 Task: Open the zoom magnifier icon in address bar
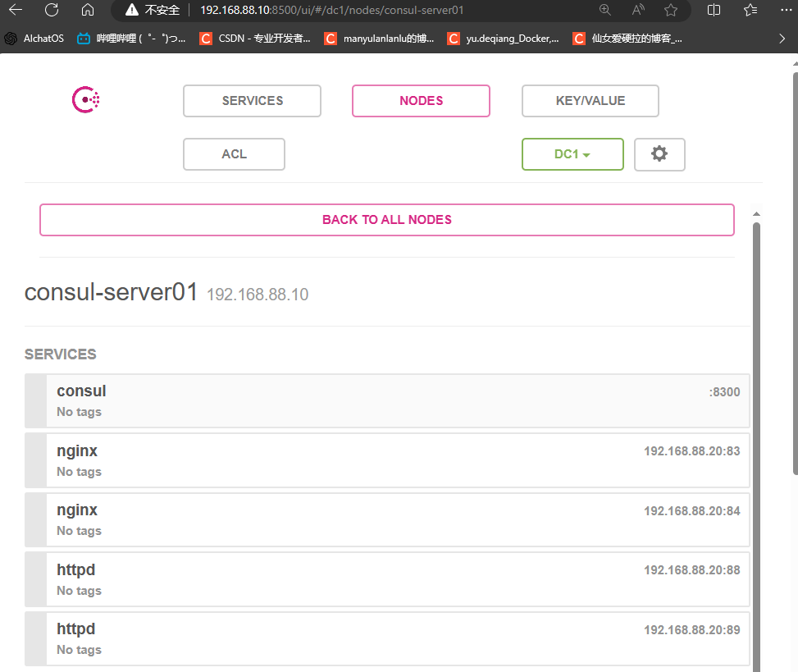(604, 10)
